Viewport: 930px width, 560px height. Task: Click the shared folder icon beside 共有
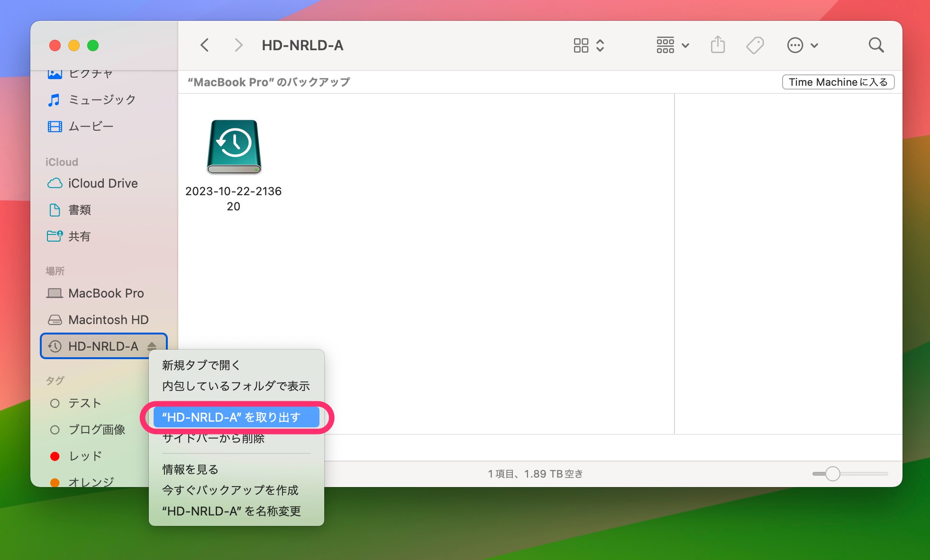pos(55,236)
